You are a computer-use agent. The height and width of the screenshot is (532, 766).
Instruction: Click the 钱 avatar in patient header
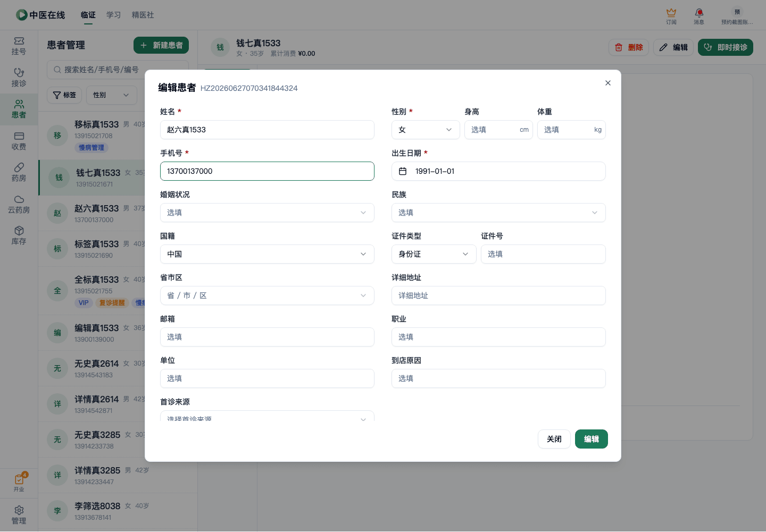pyautogui.click(x=220, y=47)
